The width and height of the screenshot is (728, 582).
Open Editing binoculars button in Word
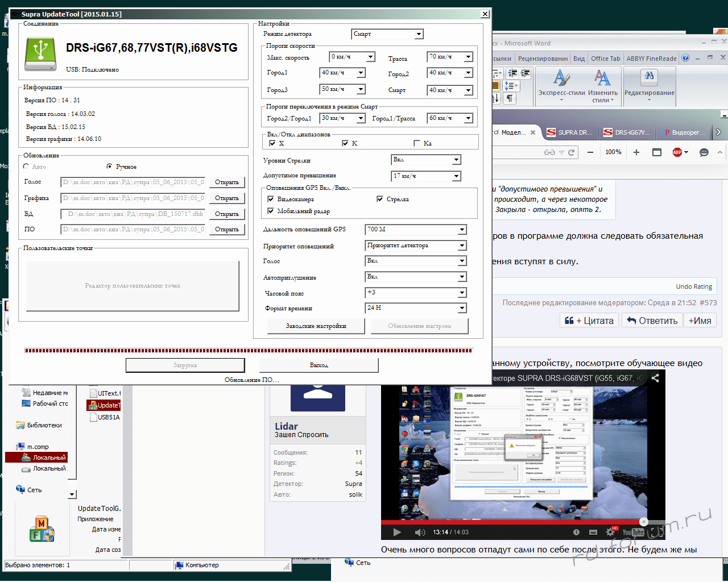[x=649, y=76]
